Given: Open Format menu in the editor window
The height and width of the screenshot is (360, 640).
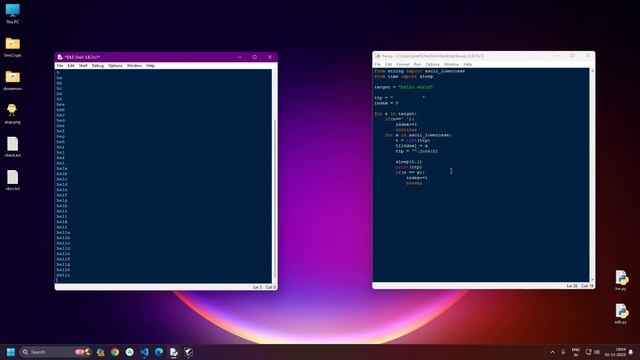Looking at the screenshot, I should [x=403, y=64].
